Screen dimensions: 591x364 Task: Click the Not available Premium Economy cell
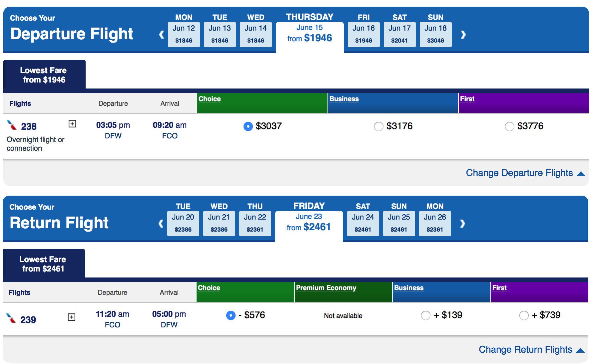(x=342, y=315)
